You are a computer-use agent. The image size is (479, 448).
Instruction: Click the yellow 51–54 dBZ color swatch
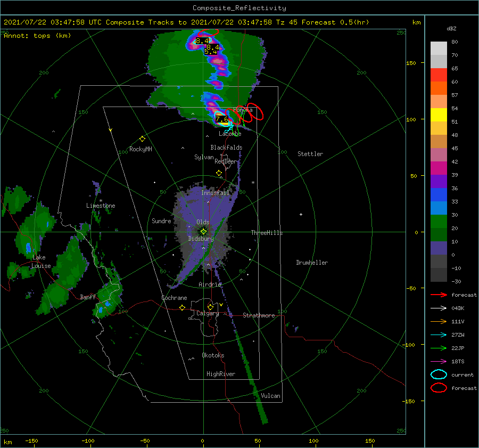[439, 115]
